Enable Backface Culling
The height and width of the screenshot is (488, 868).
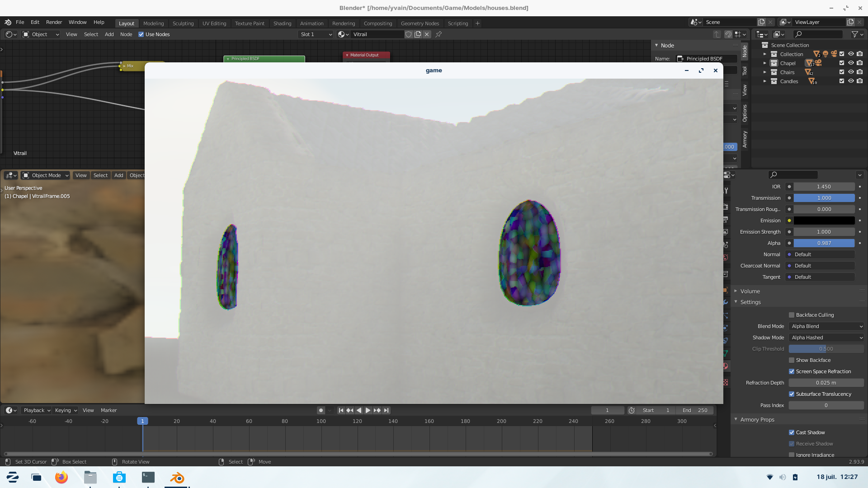click(792, 315)
